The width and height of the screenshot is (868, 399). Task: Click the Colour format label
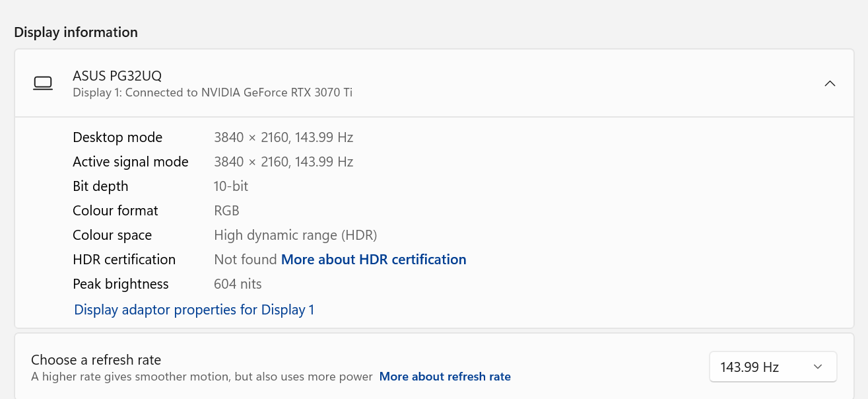click(116, 211)
